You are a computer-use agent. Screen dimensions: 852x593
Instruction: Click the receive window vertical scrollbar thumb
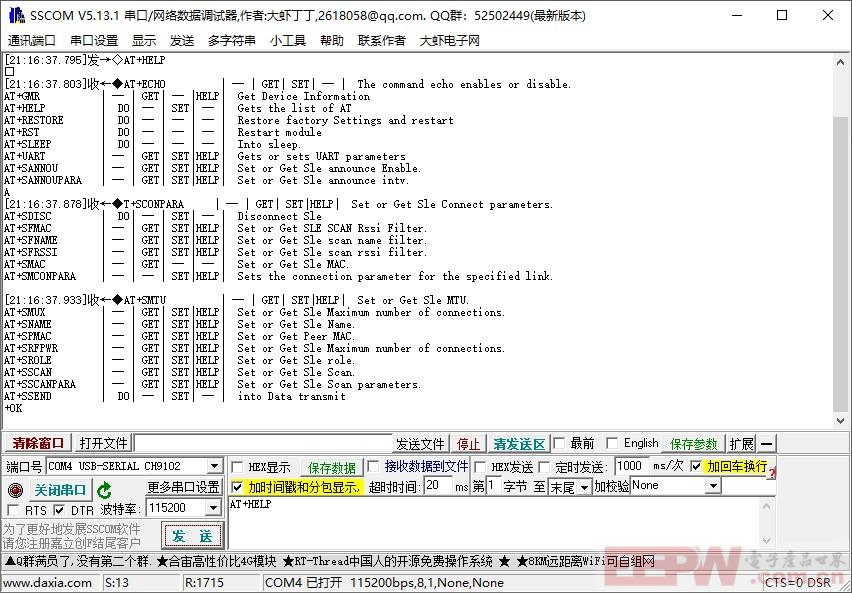coord(840,264)
